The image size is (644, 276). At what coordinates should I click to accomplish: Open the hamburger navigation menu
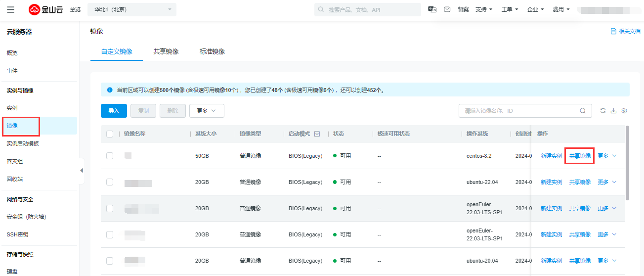pyautogui.click(x=11, y=9)
